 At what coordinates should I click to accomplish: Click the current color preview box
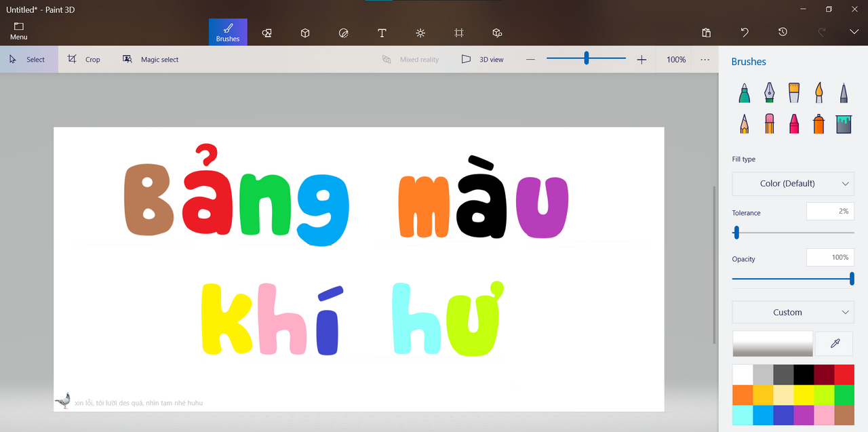coord(772,344)
